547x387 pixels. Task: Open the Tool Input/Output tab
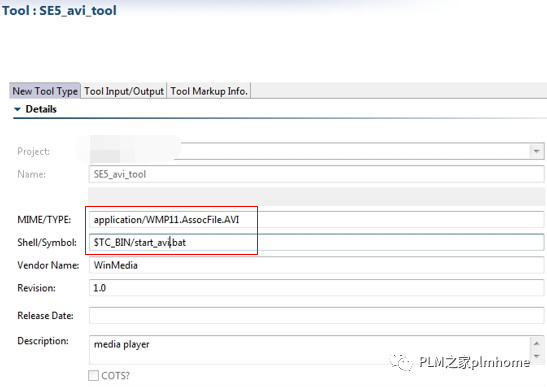124,91
